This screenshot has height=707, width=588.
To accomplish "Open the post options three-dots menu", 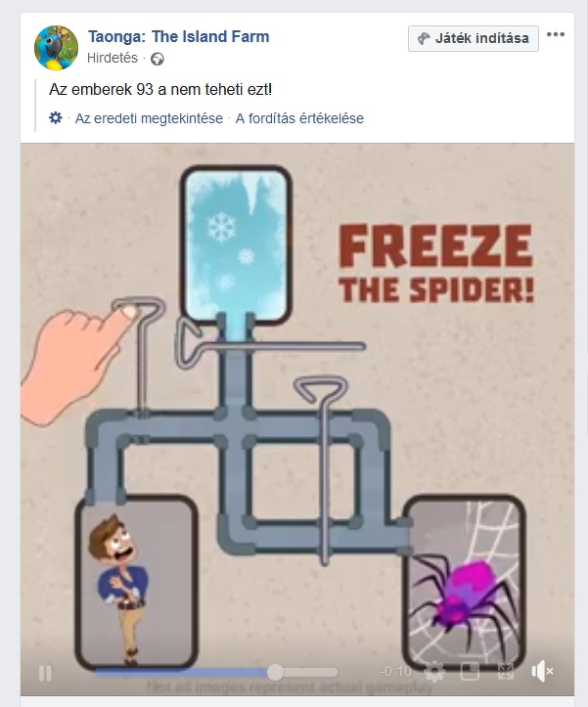I will [556, 34].
